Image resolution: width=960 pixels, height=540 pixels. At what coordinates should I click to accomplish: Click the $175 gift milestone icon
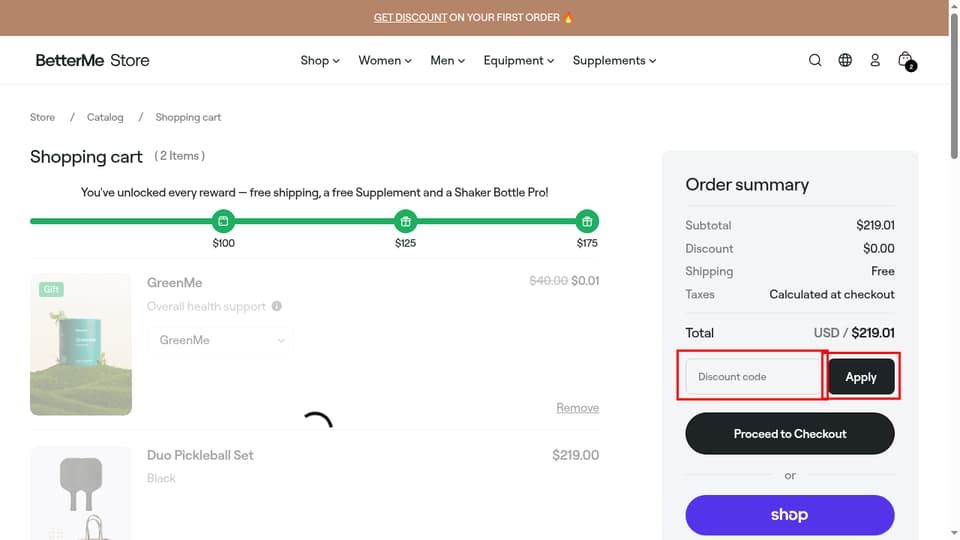click(x=587, y=221)
